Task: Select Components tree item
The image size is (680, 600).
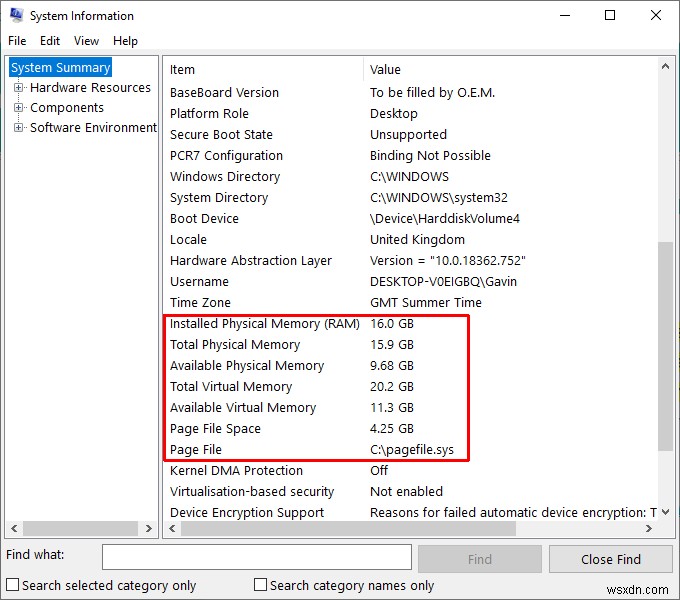Action: pos(67,107)
